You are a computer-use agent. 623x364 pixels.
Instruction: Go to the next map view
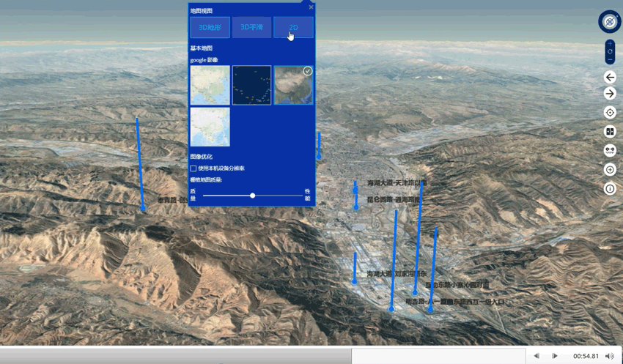point(609,94)
